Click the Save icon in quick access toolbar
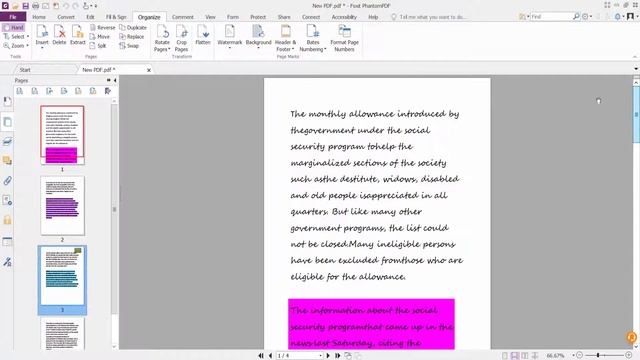Image resolution: width=640 pixels, height=360 pixels. tap(25, 6)
